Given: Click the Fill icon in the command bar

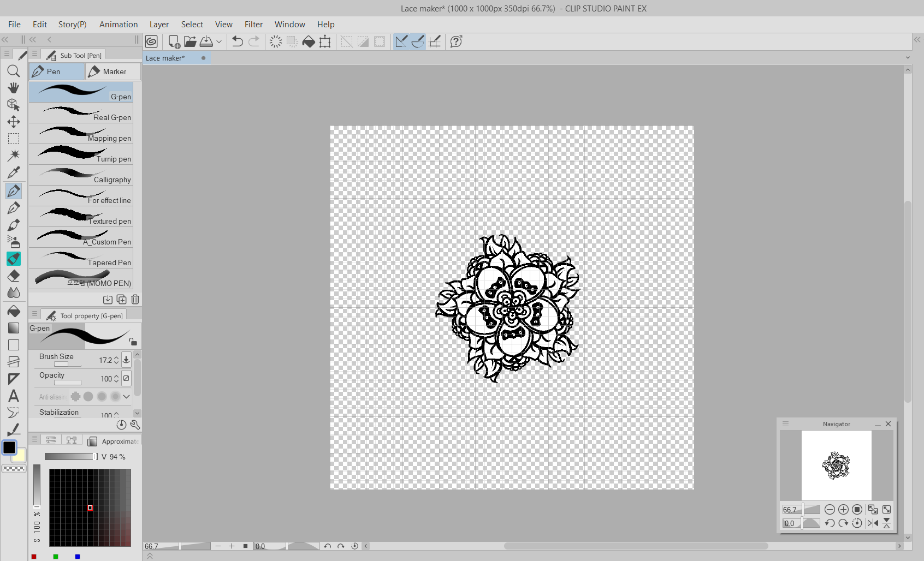Looking at the screenshot, I should (x=309, y=41).
